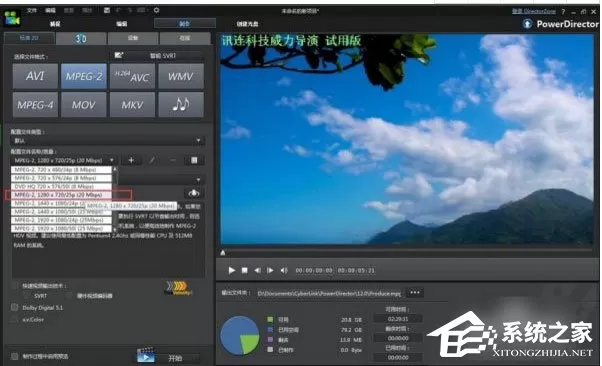602x366 pixels.
Task: Switch to the 3D tab
Action: [81, 38]
